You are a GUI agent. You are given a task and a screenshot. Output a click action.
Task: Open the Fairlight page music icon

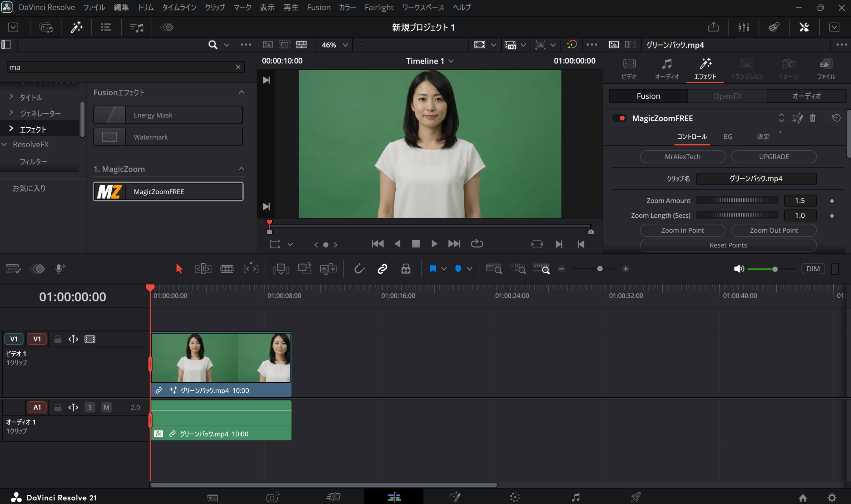coord(576,498)
